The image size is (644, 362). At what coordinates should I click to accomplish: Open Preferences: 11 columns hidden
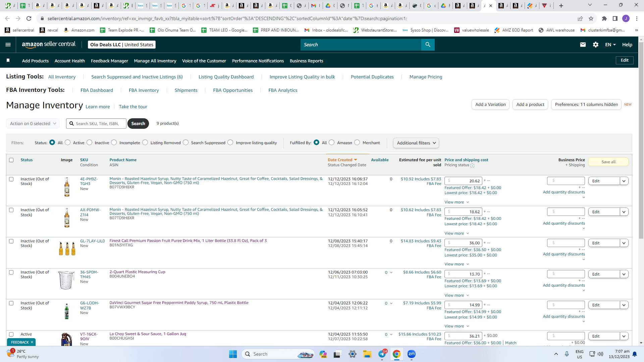(586, 105)
